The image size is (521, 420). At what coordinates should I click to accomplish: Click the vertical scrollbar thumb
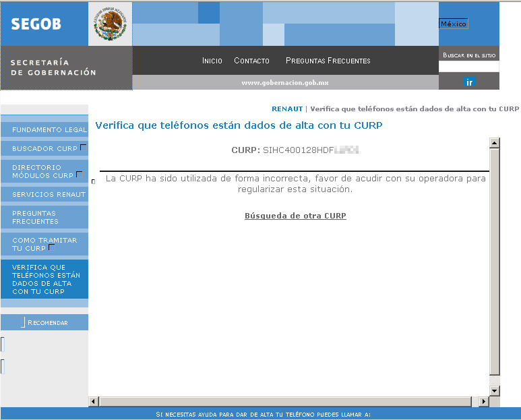pos(495,262)
